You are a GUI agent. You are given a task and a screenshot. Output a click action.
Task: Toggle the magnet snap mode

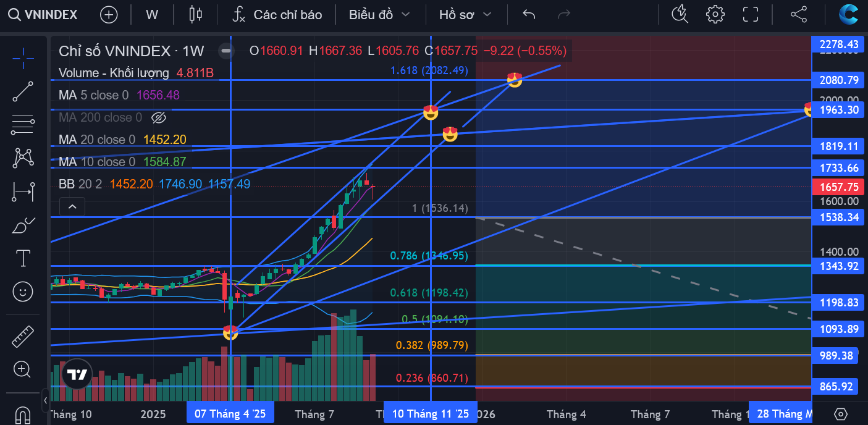coord(23,414)
